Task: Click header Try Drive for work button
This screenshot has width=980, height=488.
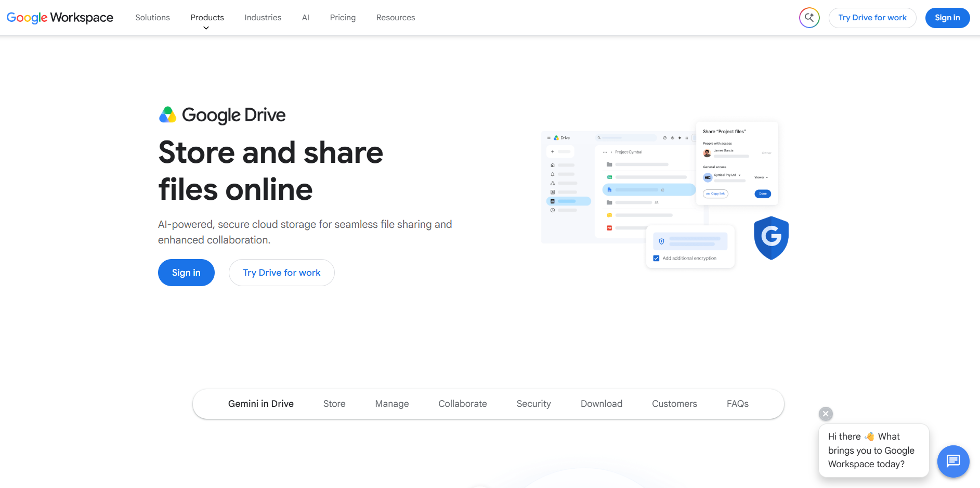Action: 872,18
